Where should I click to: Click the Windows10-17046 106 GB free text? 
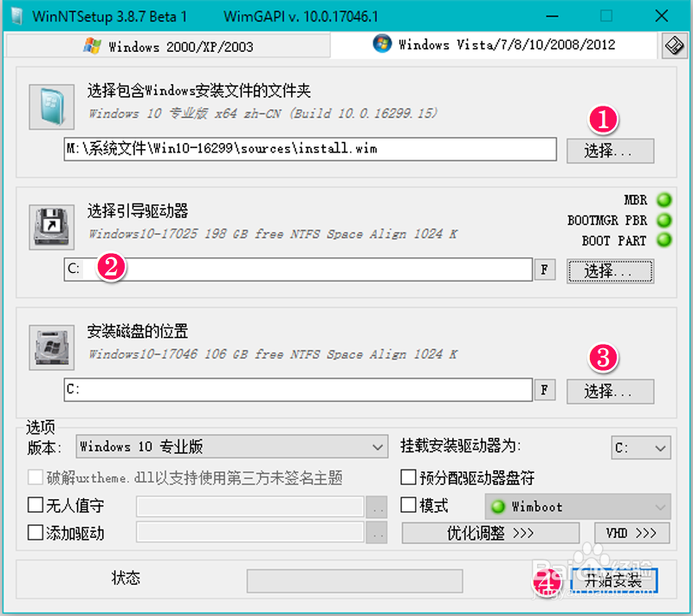pos(273,354)
